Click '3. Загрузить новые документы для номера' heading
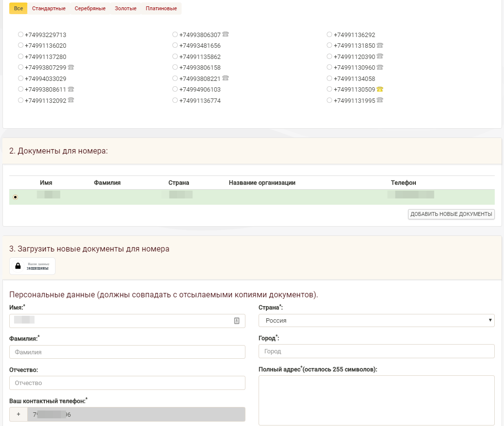The image size is (504, 426). pos(90,249)
